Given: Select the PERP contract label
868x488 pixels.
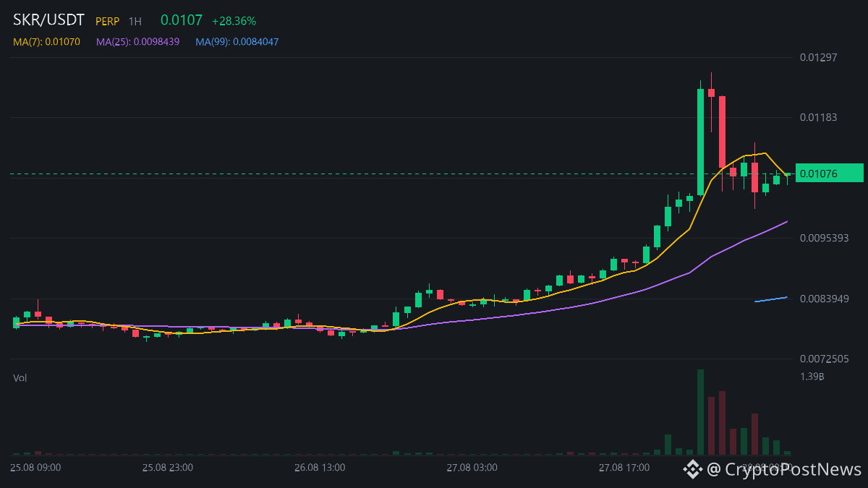Looking at the screenshot, I should (x=107, y=22).
